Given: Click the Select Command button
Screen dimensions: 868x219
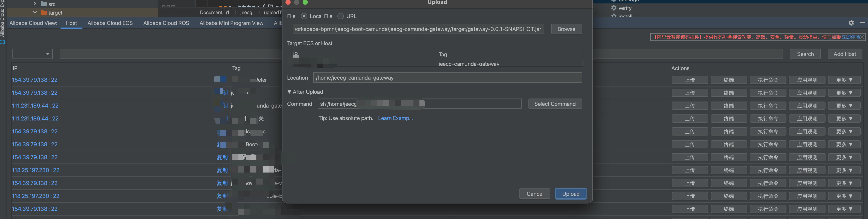Looking at the screenshot, I should click(x=555, y=104).
